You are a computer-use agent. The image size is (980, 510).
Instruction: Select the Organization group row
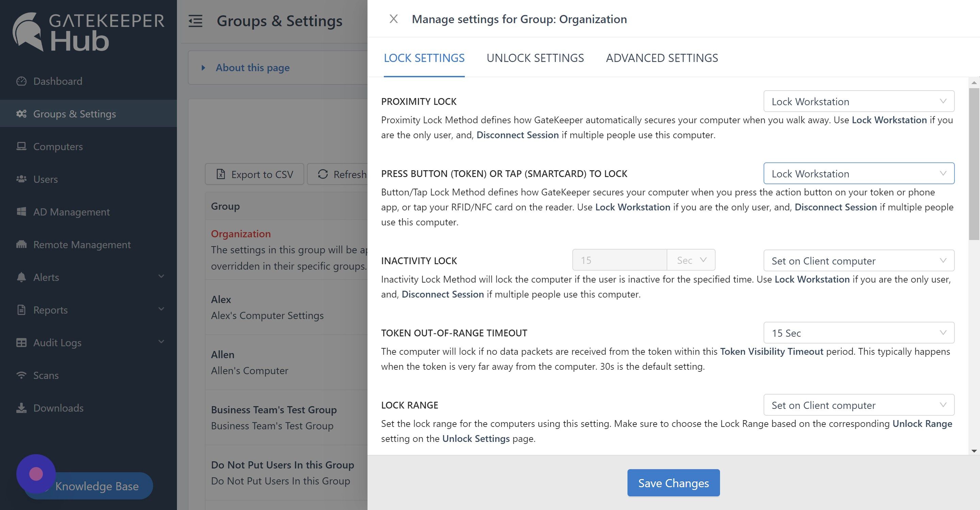[x=286, y=250]
